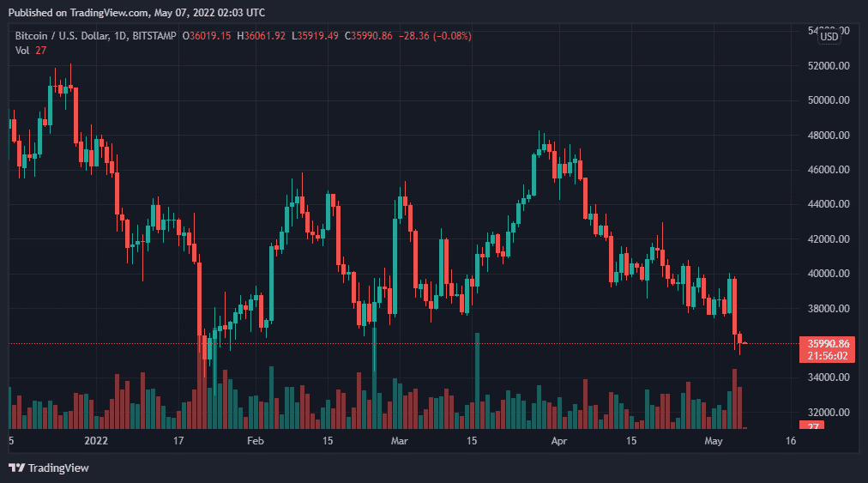Click the published date header text

click(x=136, y=12)
